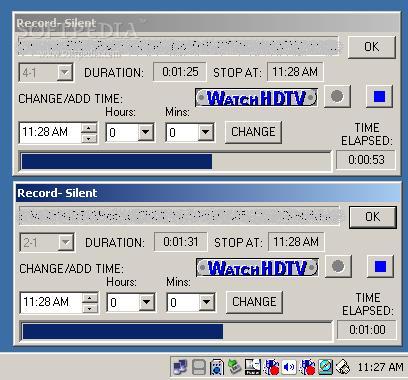Click the blue camera device tray icon
Screen dimensions: 408x380
(x=217, y=367)
